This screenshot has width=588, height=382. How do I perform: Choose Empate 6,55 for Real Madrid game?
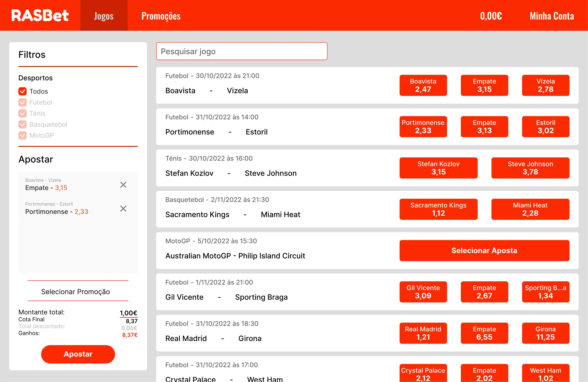click(x=484, y=333)
